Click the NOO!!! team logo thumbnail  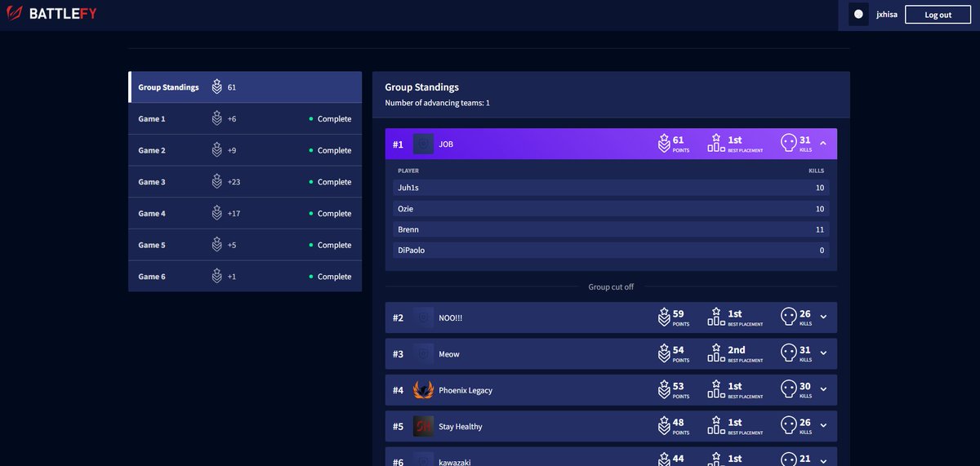click(423, 317)
